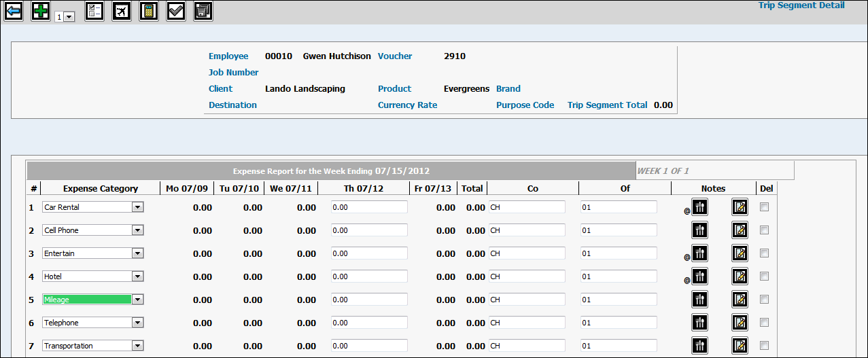Image resolution: width=868 pixels, height=358 pixels.
Task: Go back using the blue arrow icon
Action: tap(14, 11)
